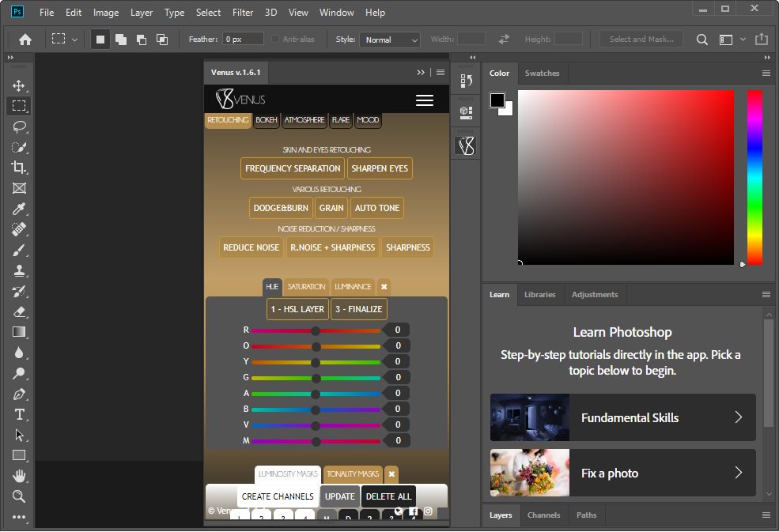The image size is (779, 532).
Task: Click the FREQUENCY SEPARATION button
Action: pyautogui.click(x=293, y=168)
